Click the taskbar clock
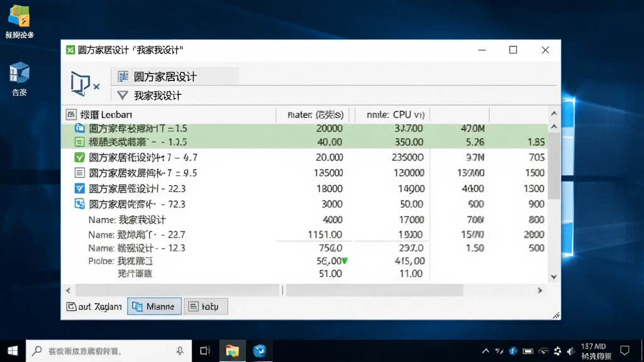Viewport: 644px width, 362px height. click(x=596, y=351)
